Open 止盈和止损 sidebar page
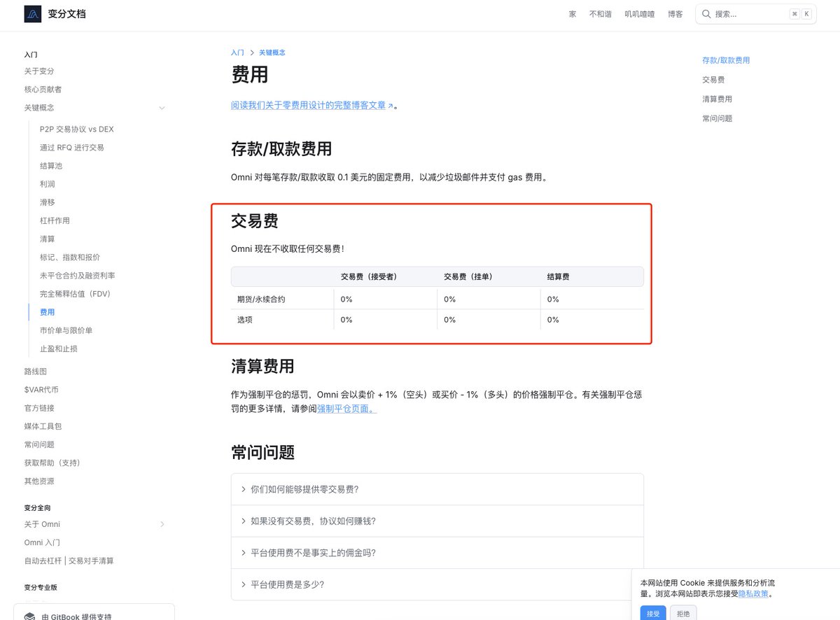 tap(59, 348)
